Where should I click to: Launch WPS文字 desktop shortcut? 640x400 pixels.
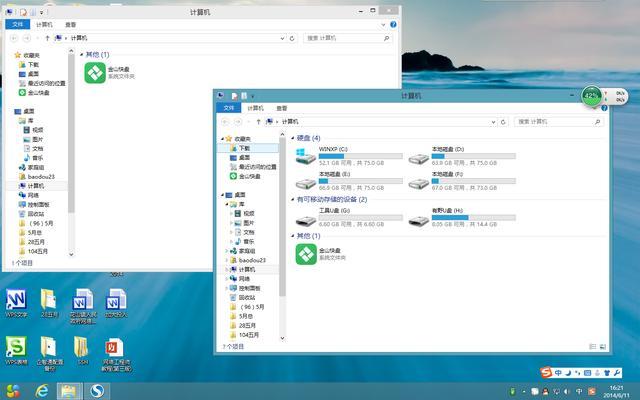[x=16, y=301]
